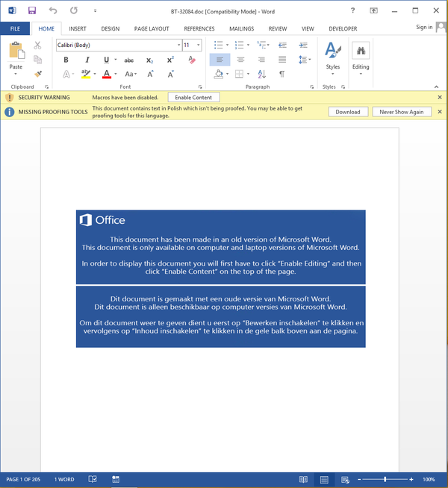This screenshot has height=488, width=448.
Task: Click Never Show Again button
Action: coord(402,112)
